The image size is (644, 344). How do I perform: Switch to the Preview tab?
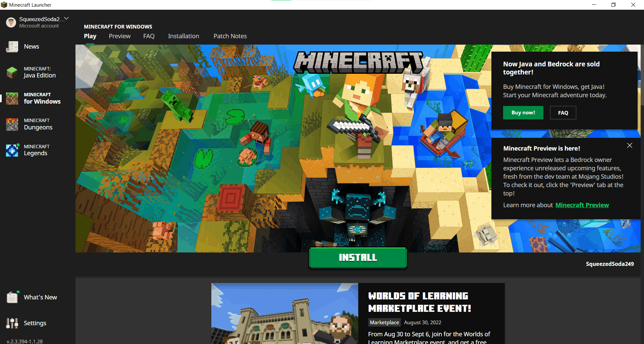(120, 36)
